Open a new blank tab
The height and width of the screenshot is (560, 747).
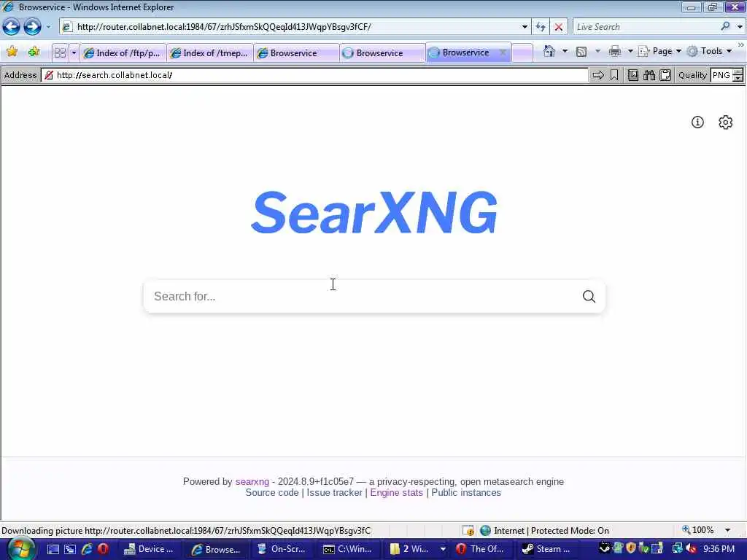[x=522, y=52]
